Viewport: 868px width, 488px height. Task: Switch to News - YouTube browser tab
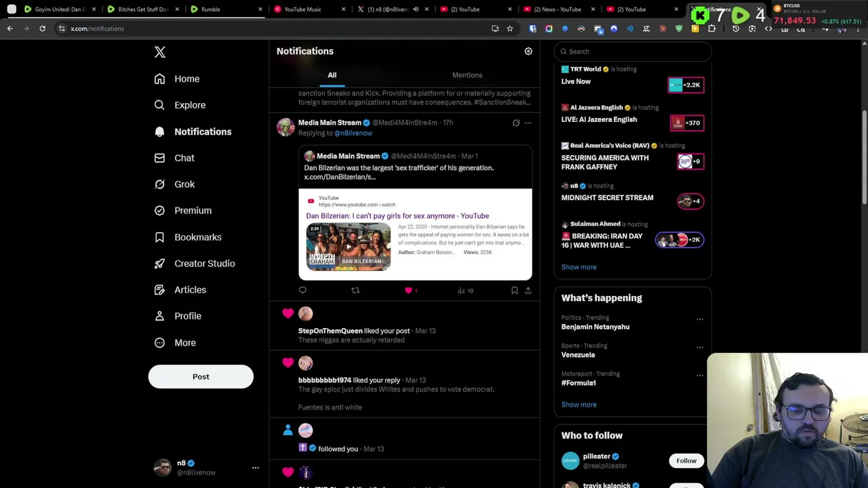[557, 9]
